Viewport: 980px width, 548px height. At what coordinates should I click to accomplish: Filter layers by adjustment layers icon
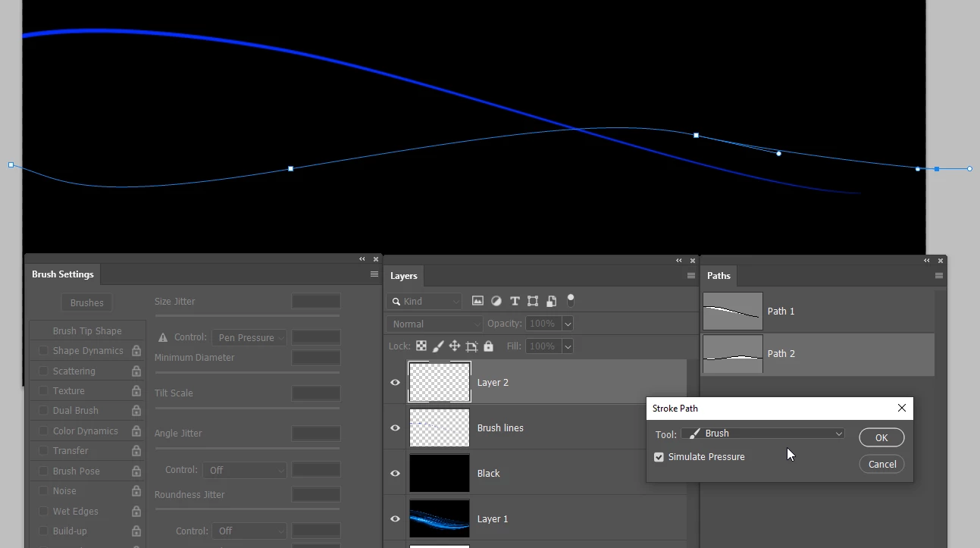point(496,301)
